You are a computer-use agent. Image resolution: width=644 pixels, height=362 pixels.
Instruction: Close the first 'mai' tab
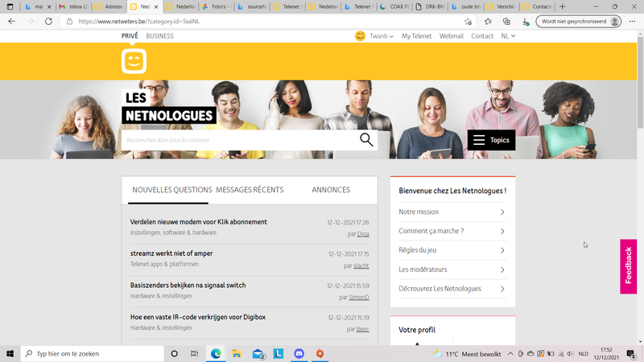point(49,6)
